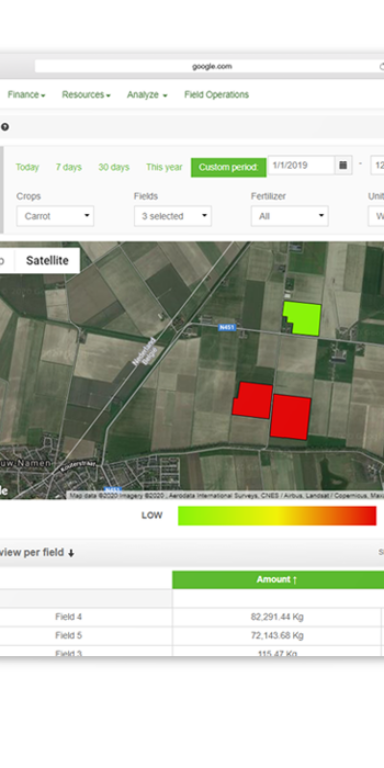
Task: Open the Analyze menu
Action: [147, 95]
